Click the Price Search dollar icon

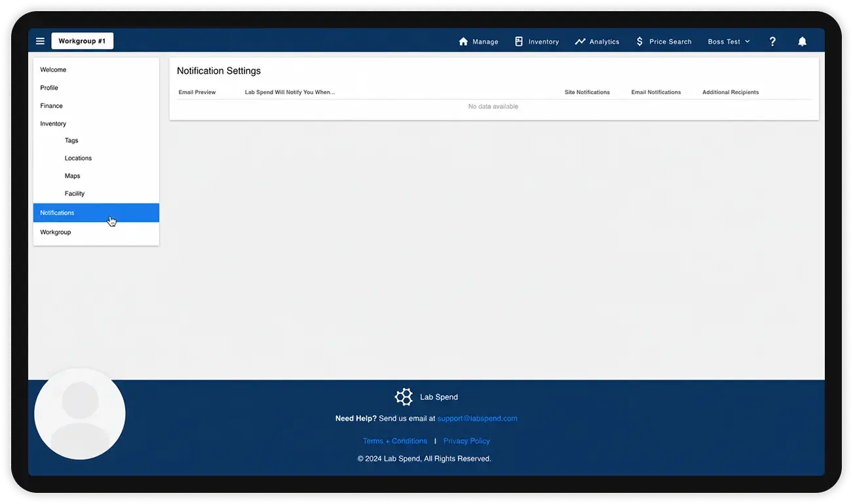pos(639,41)
